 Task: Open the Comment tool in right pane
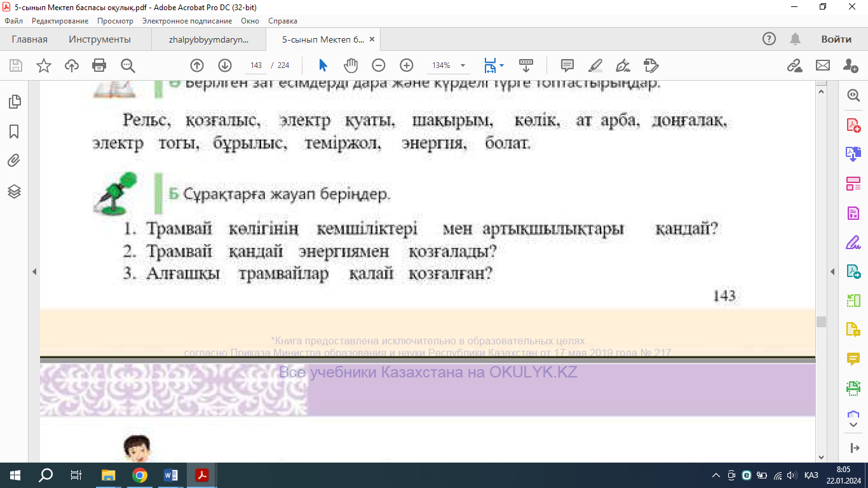pos(853,359)
